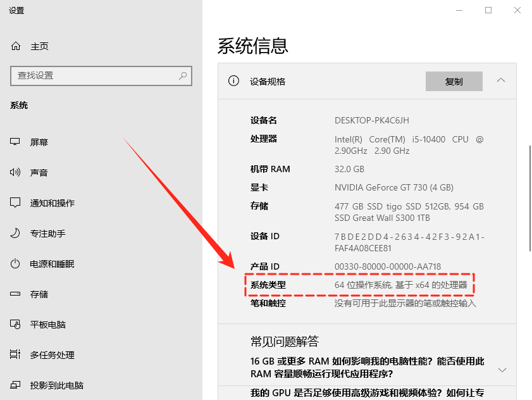Click Notifications (通知和操作) icon

coord(16,203)
